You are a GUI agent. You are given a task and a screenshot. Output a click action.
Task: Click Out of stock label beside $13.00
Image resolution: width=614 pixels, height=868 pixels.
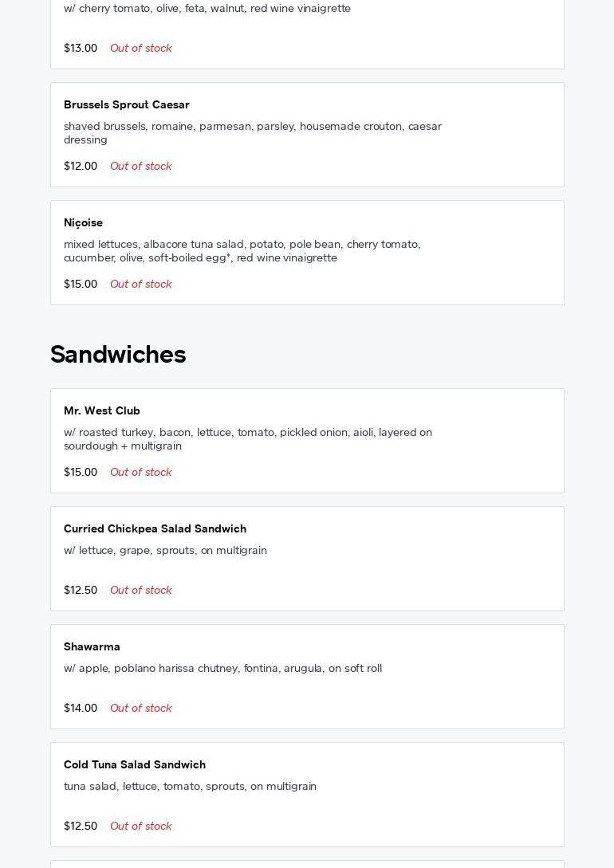click(x=140, y=48)
